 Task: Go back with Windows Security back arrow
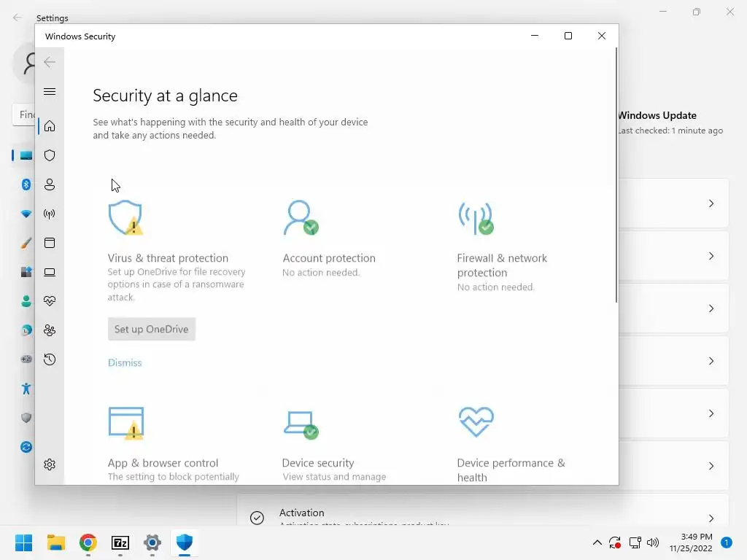[x=50, y=62]
